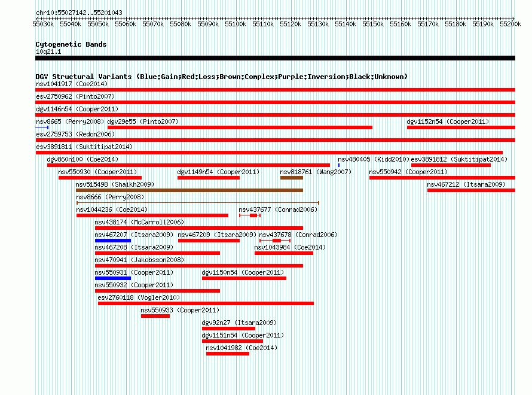Select the nsv480405 (Kidd2010) label

(x=373, y=159)
